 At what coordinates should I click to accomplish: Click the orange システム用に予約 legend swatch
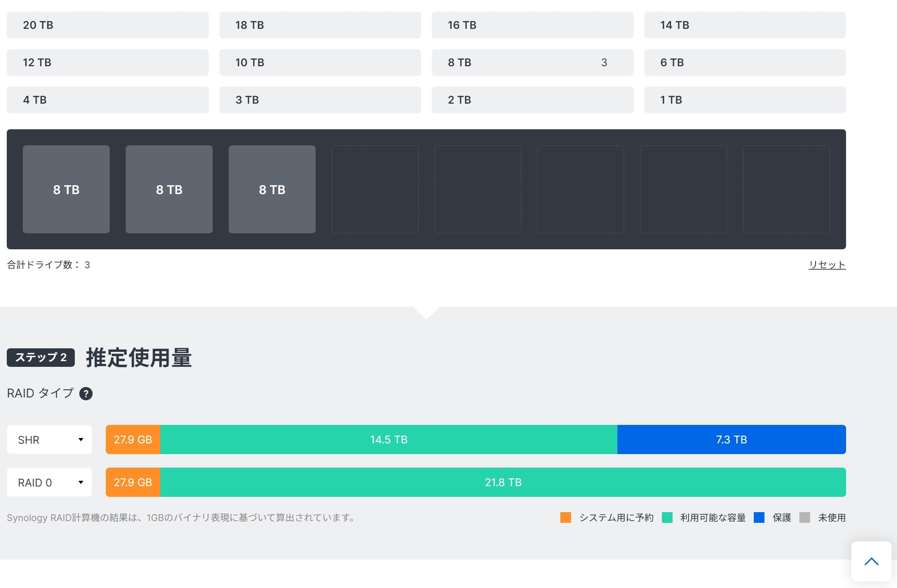(565, 517)
